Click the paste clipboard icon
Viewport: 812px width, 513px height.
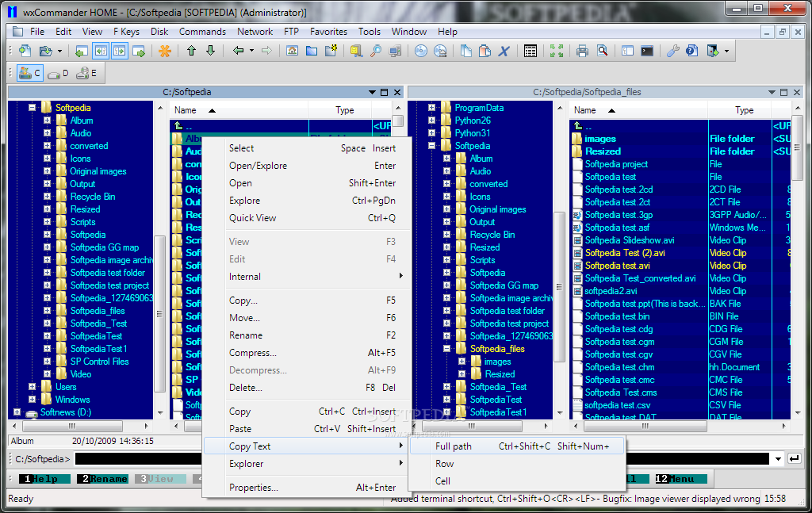(x=485, y=51)
